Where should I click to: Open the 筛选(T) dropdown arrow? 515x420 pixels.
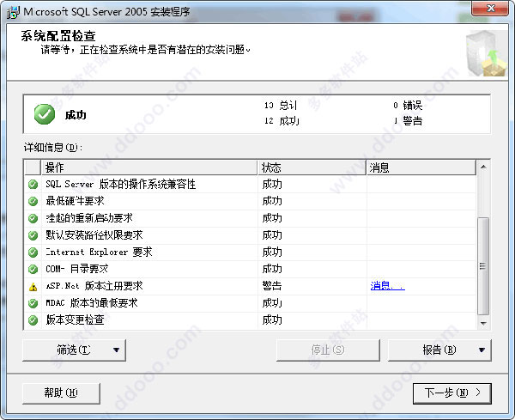(116, 350)
